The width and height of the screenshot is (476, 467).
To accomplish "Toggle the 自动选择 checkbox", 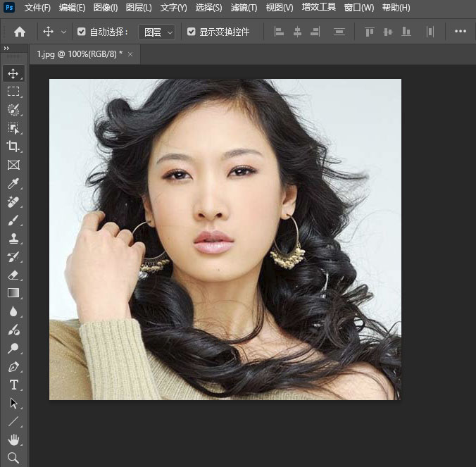I will point(82,32).
